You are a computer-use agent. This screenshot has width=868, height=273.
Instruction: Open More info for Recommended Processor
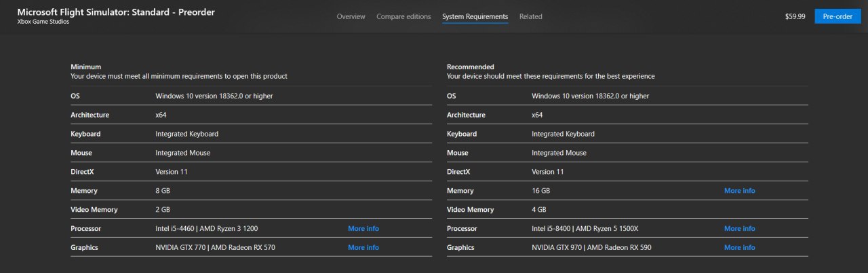pos(739,229)
